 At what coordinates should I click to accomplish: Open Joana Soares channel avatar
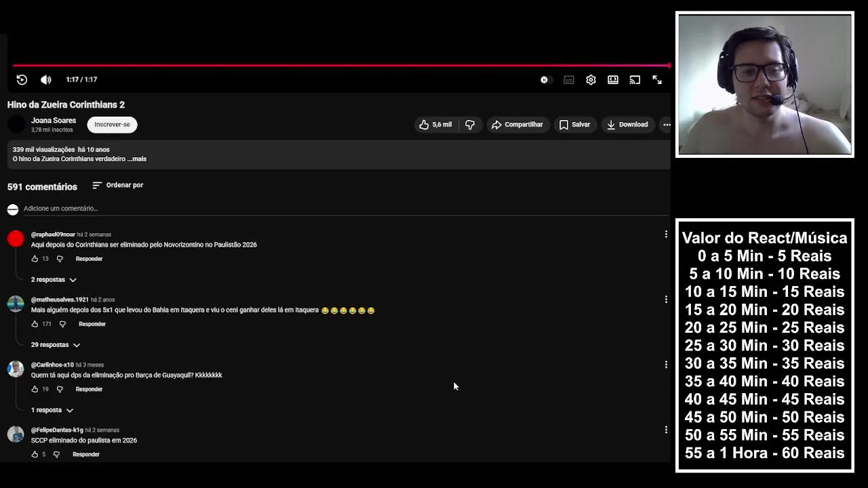(x=16, y=125)
